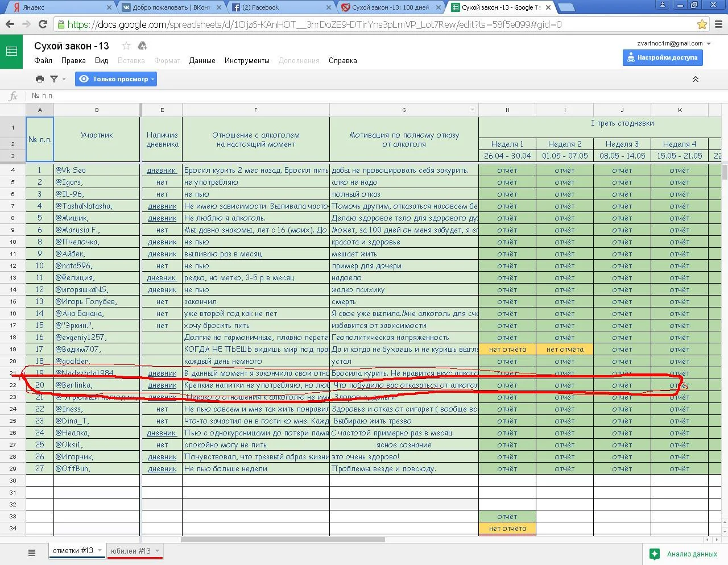The height and width of the screenshot is (565, 728).
Task: Open the all sheets list icon
Action: tap(32, 552)
